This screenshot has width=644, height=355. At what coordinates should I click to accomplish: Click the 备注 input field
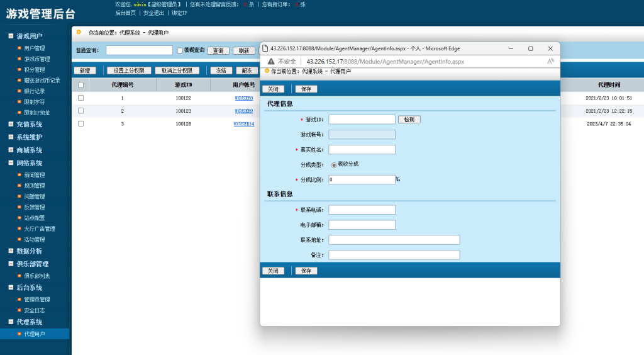point(394,255)
